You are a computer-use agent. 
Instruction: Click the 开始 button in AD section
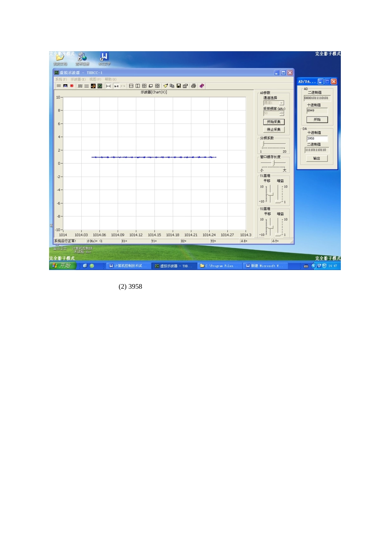tap(317, 120)
